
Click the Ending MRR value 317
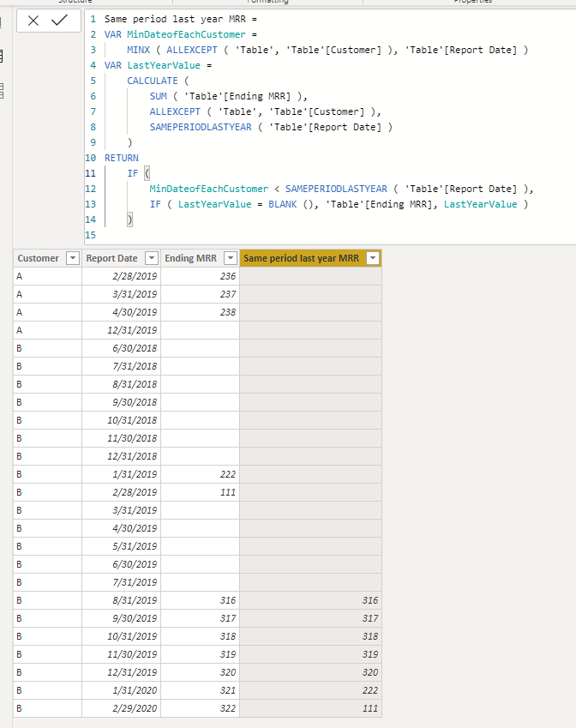click(200, 618)
